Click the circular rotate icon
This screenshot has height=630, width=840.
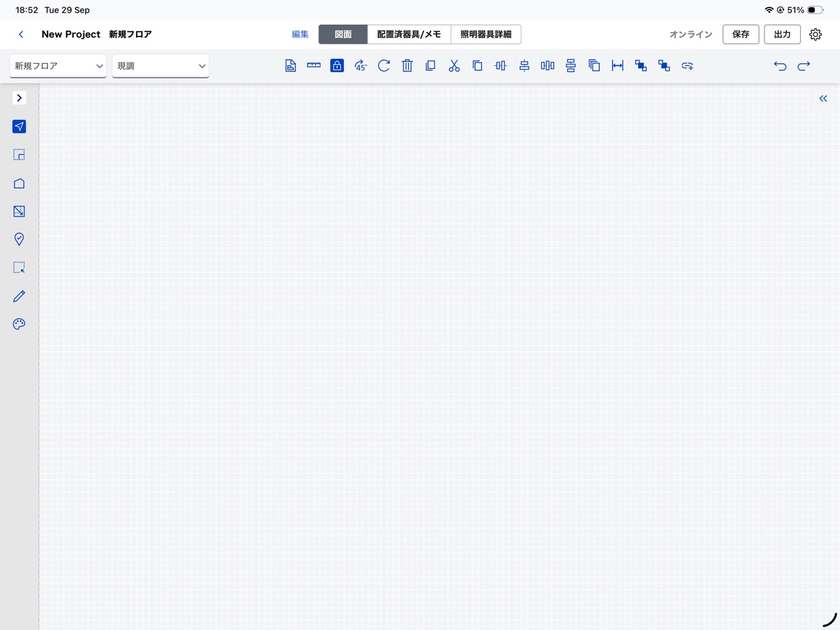[x=384, y=66]
